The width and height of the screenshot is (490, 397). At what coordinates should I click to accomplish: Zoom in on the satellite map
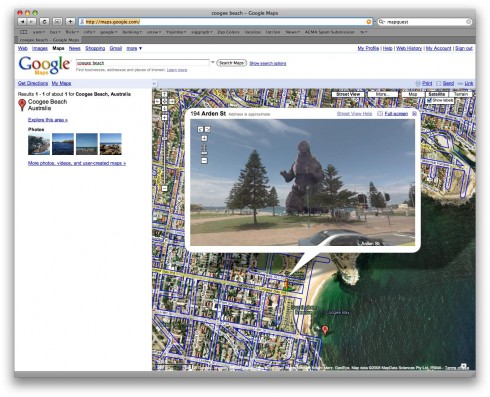pos(165,117)
